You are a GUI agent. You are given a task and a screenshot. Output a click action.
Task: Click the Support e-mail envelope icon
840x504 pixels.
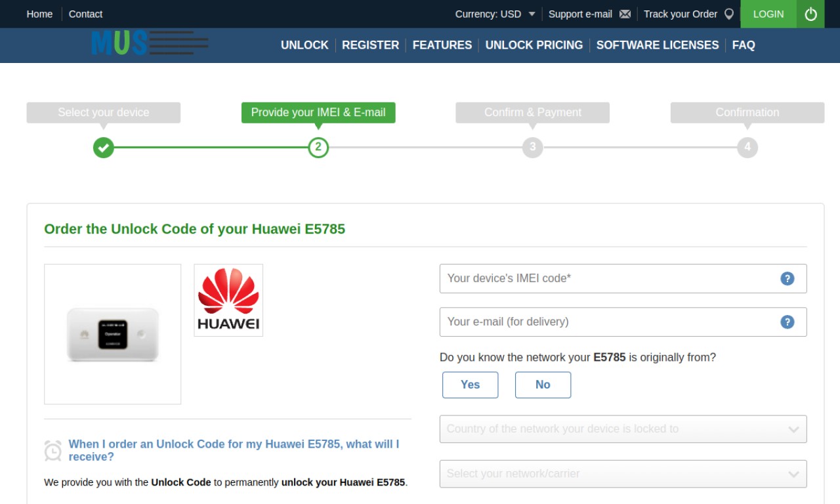pos(625,14)
